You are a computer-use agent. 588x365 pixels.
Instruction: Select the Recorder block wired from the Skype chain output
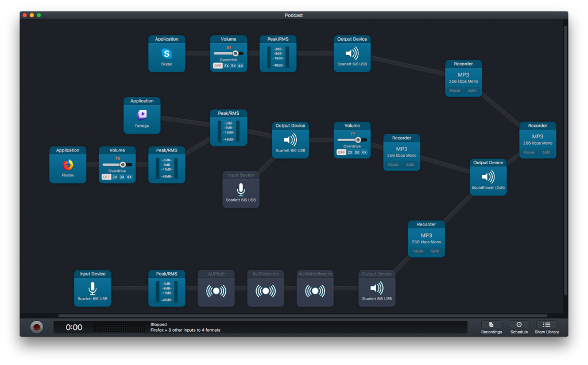click(463, 78)
